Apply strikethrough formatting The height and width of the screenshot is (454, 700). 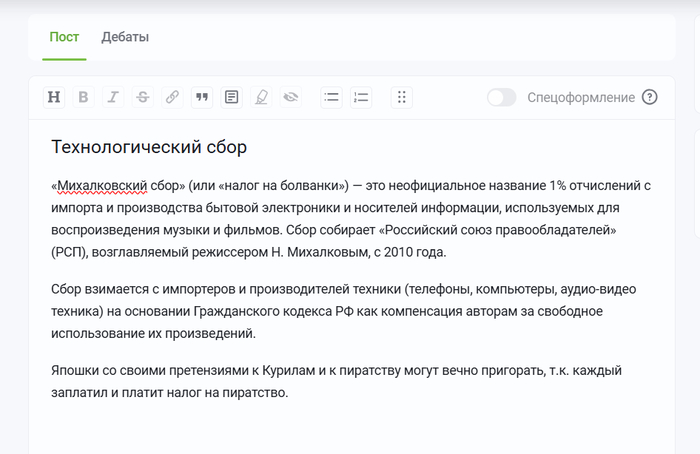[x=143, y=97]
